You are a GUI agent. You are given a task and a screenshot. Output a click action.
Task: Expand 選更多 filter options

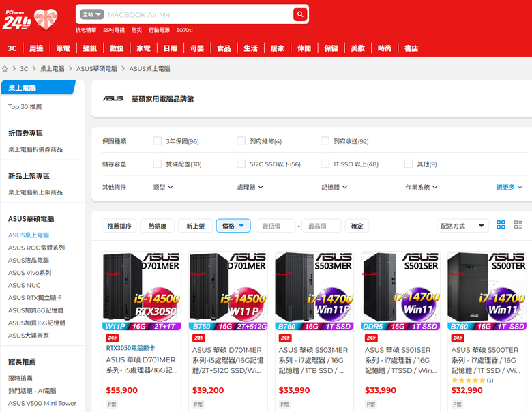pos(509,187)
